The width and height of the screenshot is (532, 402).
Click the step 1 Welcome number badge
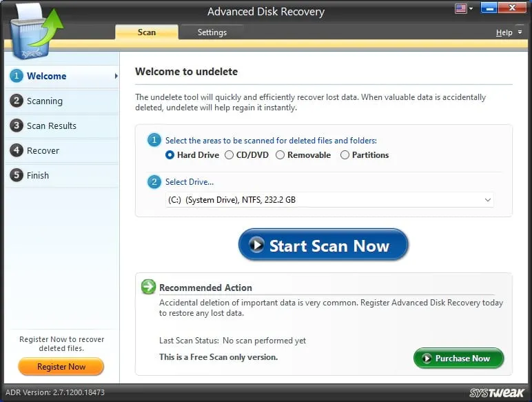click(17, 76)
